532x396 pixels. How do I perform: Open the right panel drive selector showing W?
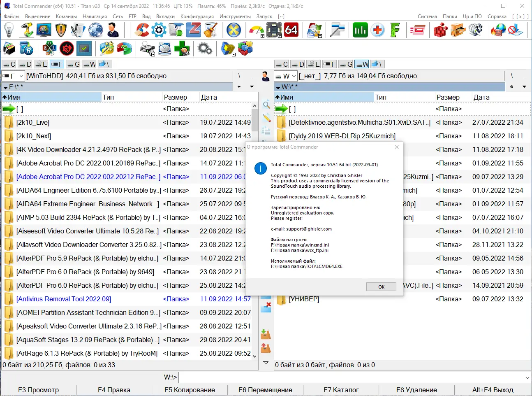(x=285, y=76)
